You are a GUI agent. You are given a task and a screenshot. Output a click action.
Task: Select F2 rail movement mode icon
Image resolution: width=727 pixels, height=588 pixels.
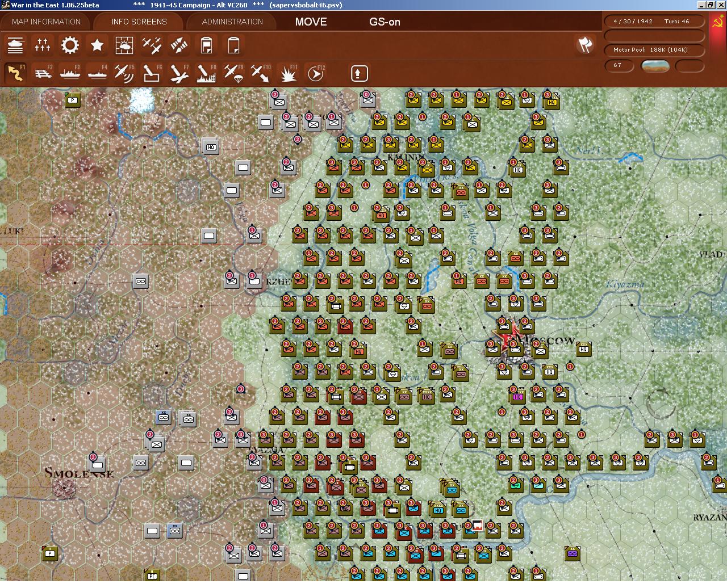coord(43,73)
